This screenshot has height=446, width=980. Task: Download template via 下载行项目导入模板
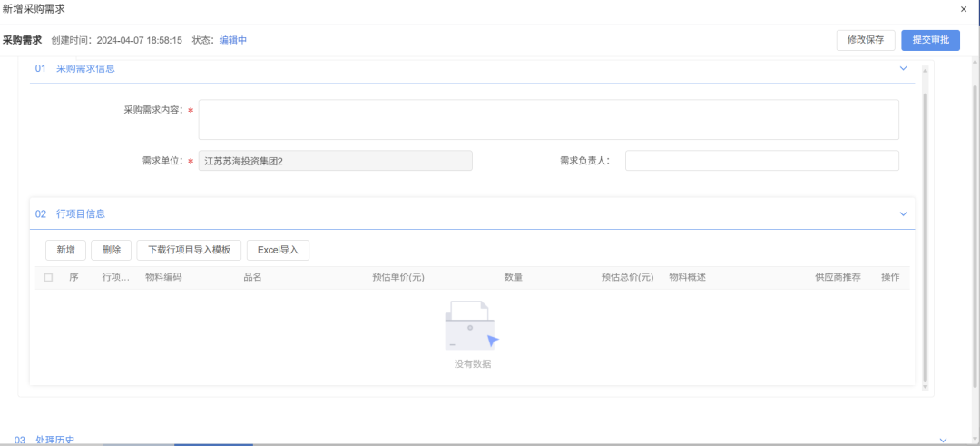tap(189, 250)
